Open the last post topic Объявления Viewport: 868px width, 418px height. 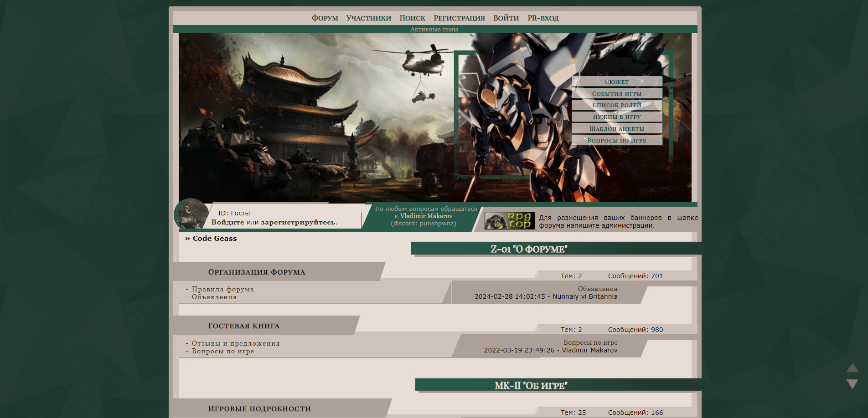598,289
